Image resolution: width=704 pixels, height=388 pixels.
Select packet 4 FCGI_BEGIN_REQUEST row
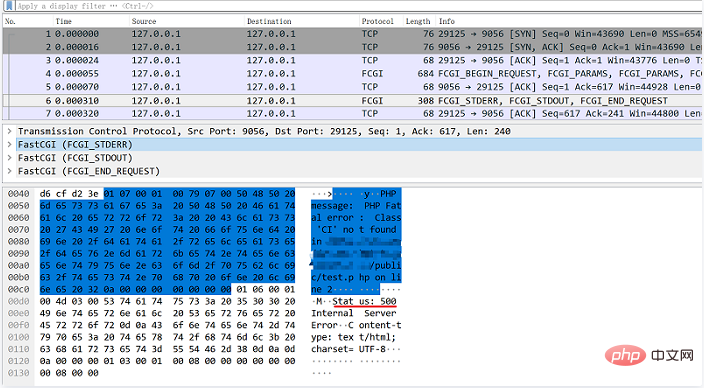pyautogui.click(x=353, y=73)
